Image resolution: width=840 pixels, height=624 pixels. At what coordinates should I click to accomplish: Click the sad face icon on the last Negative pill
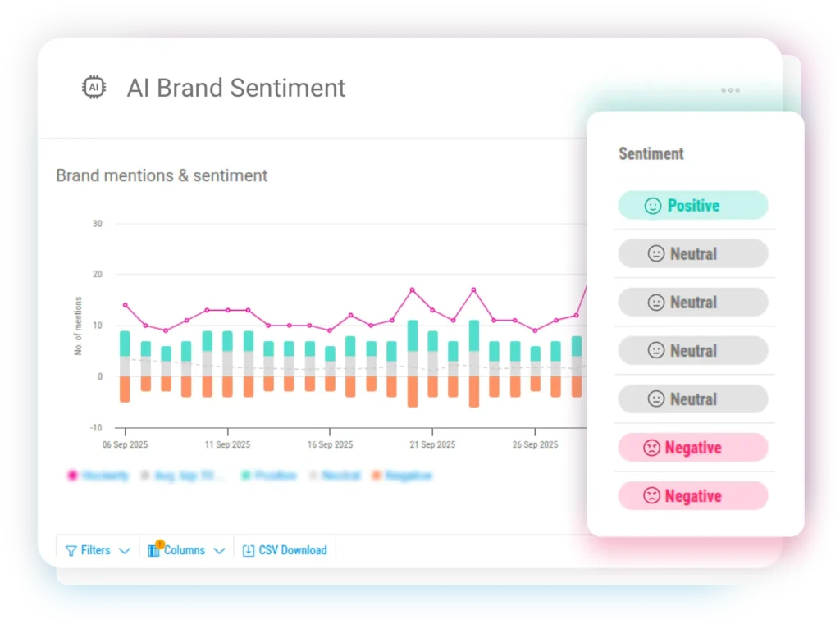pyautogui.click(x=651, y=495)
